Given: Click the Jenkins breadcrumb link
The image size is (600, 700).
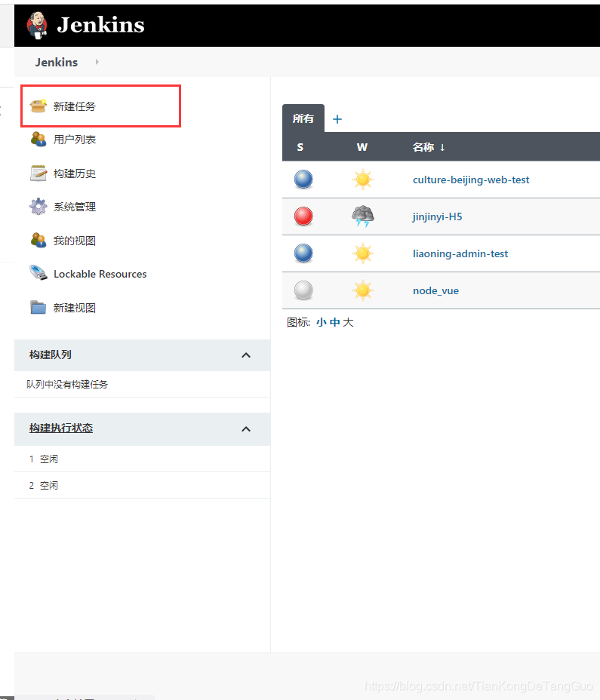Looking at the screenshot, I should point(57,62).
